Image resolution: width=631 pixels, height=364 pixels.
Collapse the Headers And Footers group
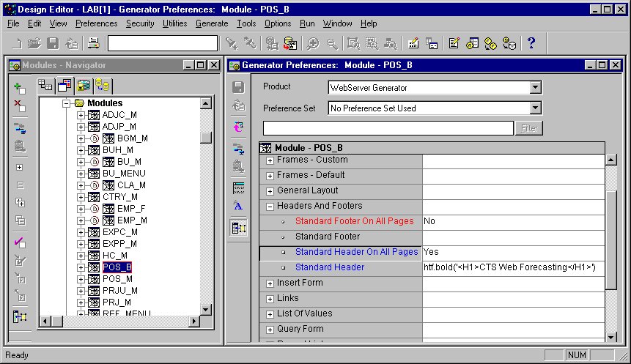tap(270, 206)
